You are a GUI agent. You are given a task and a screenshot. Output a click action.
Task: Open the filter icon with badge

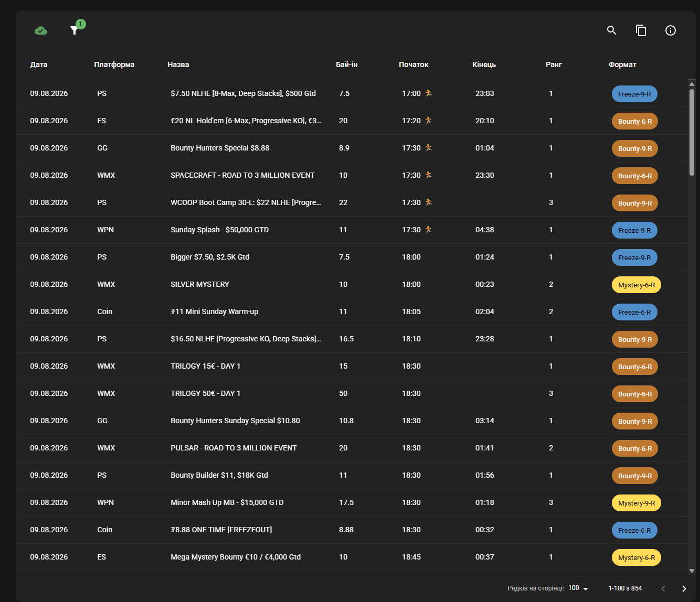point(75,30)
